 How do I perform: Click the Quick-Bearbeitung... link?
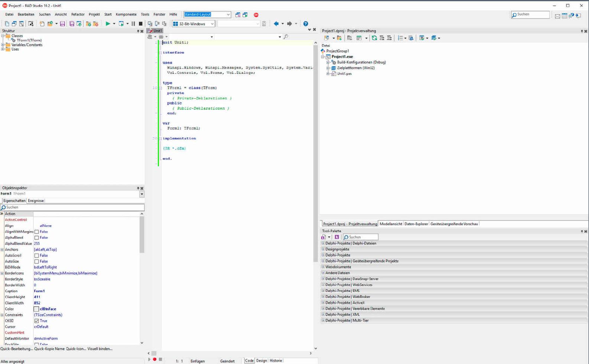coord(17,349)
